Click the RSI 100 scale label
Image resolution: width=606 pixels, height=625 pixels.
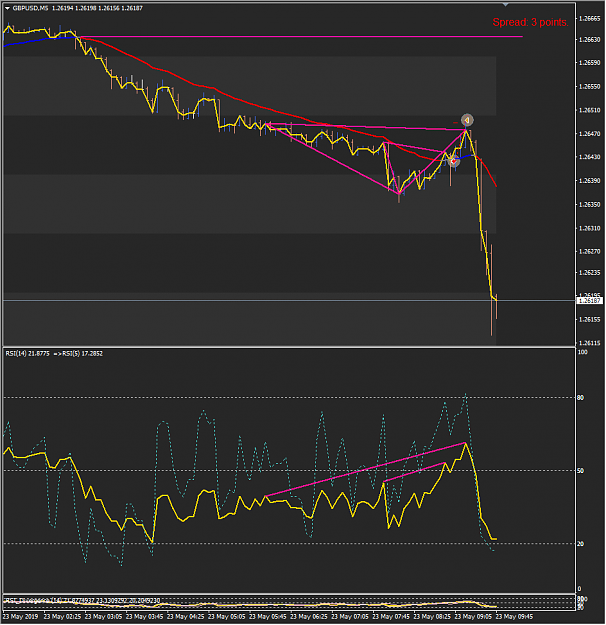tap(582, 352)
